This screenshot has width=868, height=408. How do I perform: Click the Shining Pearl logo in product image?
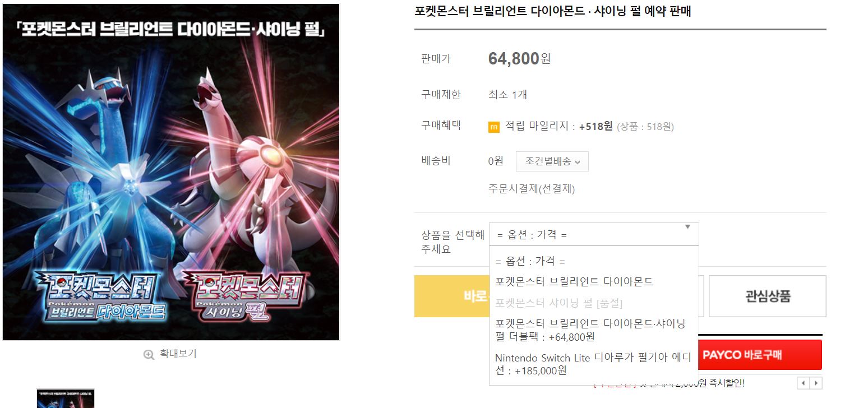click(248, 296)
